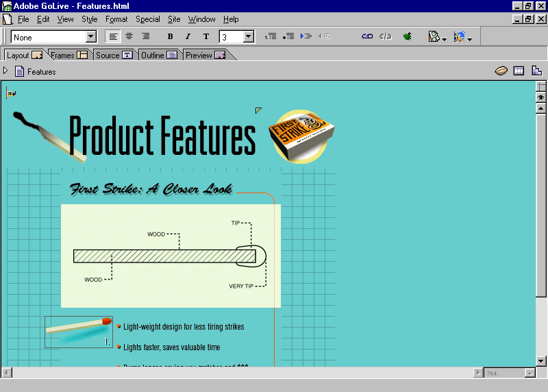The height and width of the screenshot is (392, 548).
Task: Click the horizontal scrollbar right arrow
Action: click(477, 373)
